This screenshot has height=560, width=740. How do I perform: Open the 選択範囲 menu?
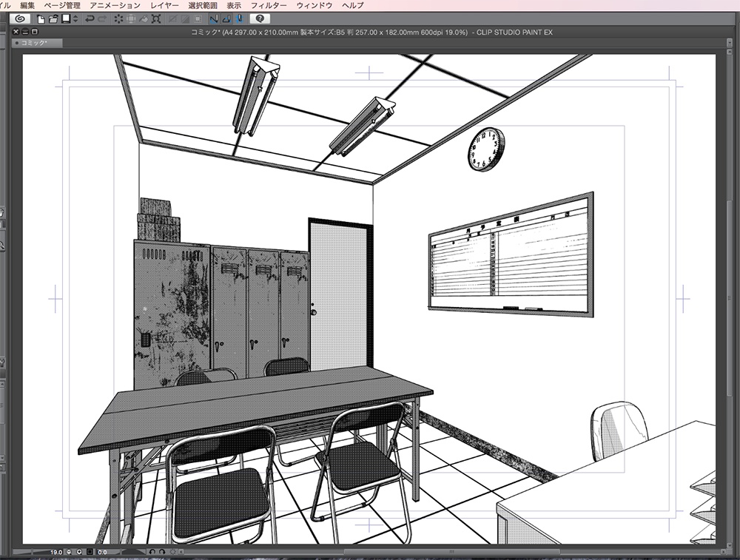(x=203, y=5)
